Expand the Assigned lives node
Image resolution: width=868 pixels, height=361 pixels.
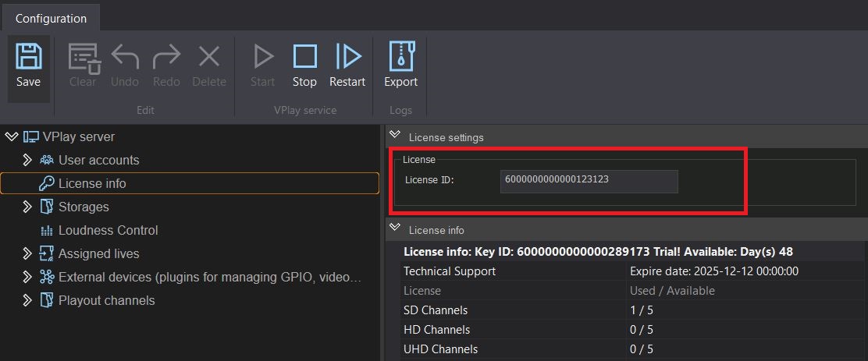point(27,253)
